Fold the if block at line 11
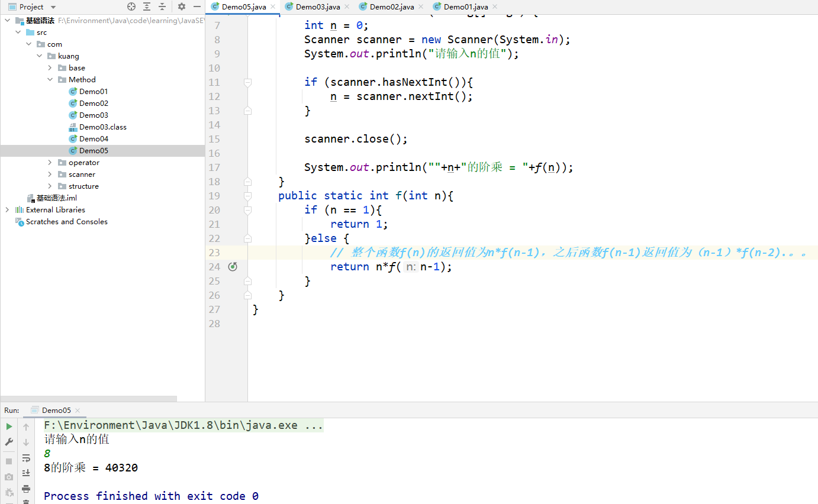This screenshot has height=504, width=818. pos(247,82)
